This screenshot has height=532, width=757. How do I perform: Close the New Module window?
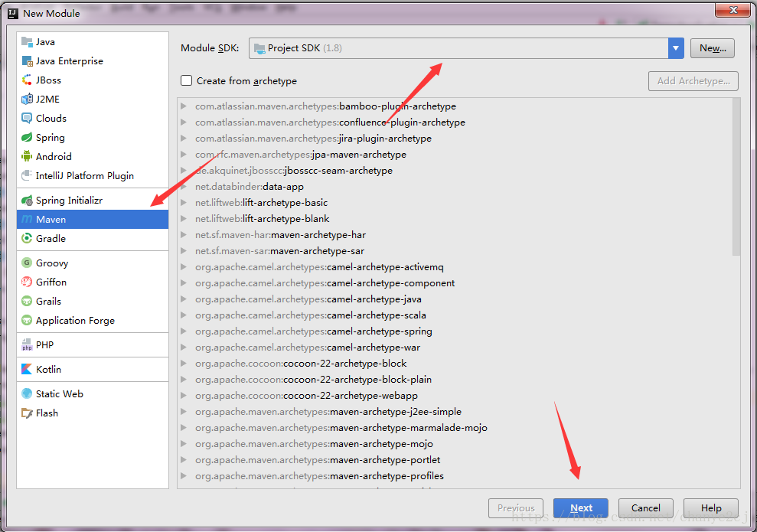733,10
